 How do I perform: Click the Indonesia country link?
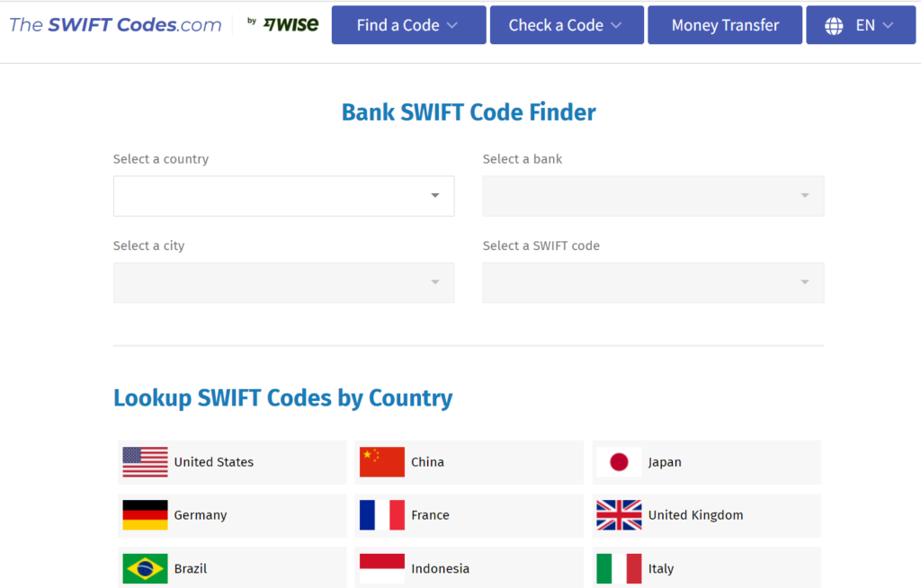(x=469, y=567)
